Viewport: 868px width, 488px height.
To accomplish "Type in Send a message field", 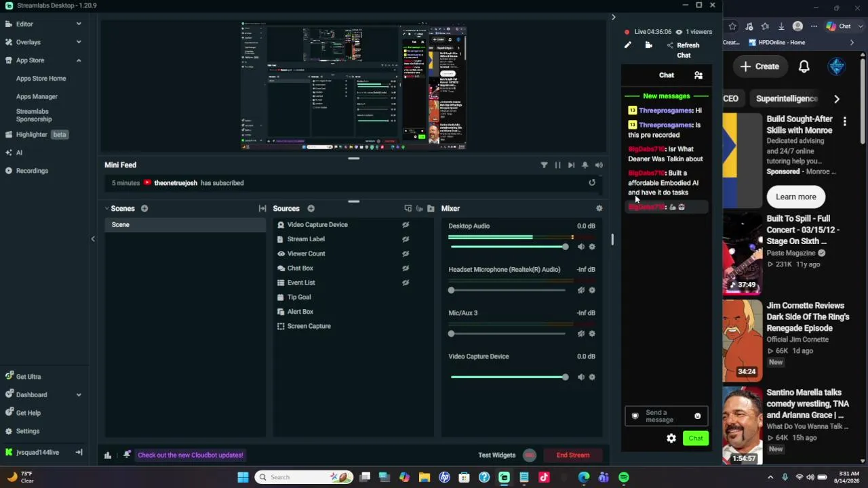I will pos(666,416).
